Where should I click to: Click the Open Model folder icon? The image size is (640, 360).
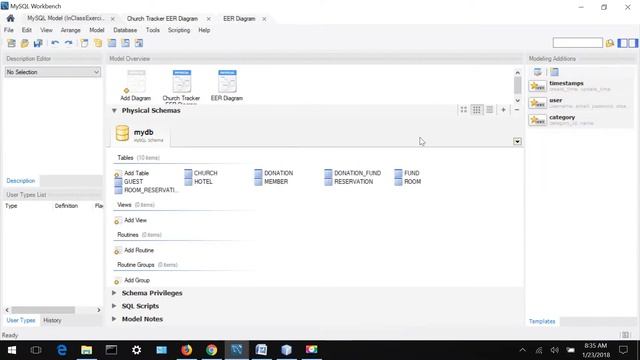click(25, 43)
